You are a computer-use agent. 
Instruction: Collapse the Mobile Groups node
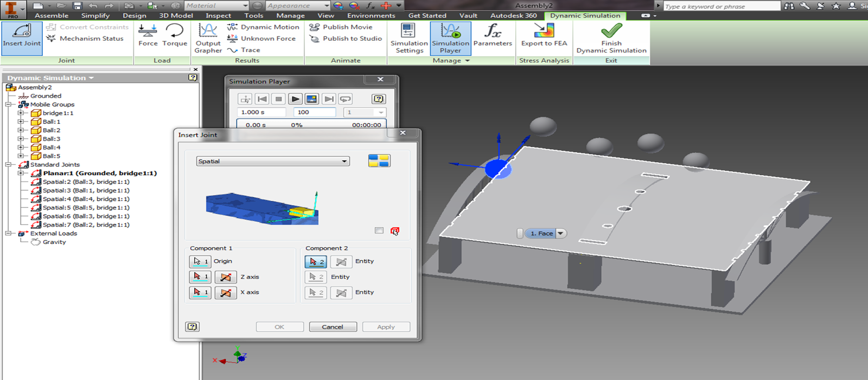8,104
